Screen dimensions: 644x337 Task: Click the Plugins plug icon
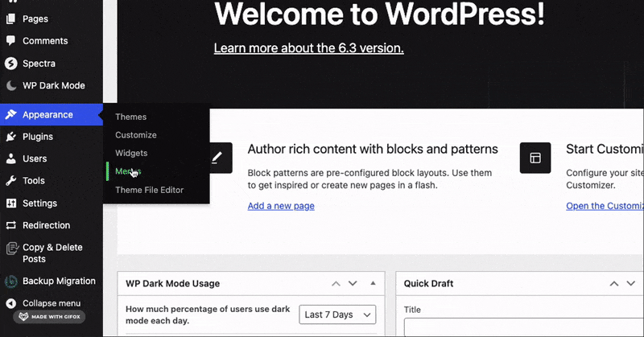pos(11,136)
